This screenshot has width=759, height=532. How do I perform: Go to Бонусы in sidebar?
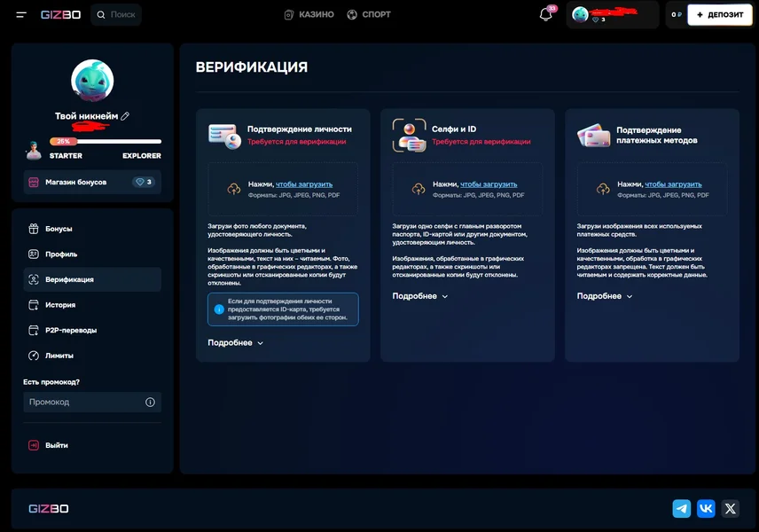92,229
